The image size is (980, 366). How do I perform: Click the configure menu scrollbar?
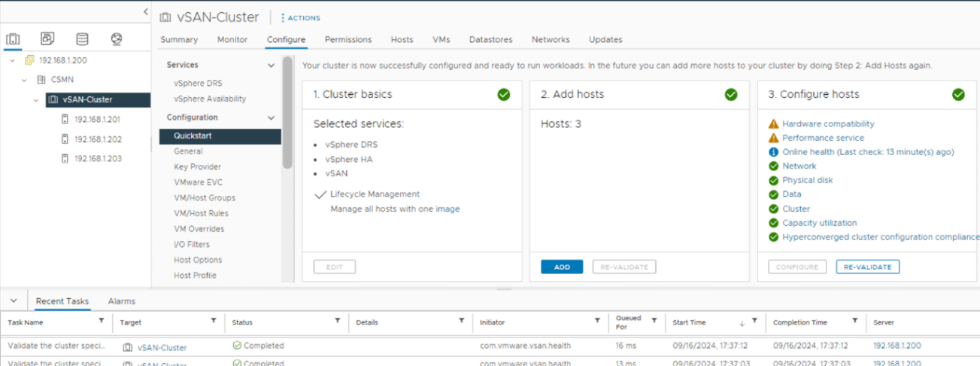(x=287, y=113)
